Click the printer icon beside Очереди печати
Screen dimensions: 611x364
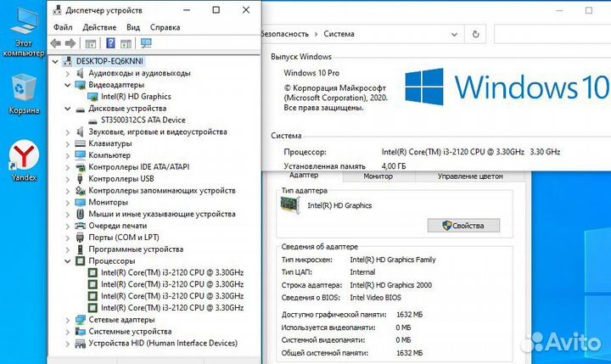(80, 226)
